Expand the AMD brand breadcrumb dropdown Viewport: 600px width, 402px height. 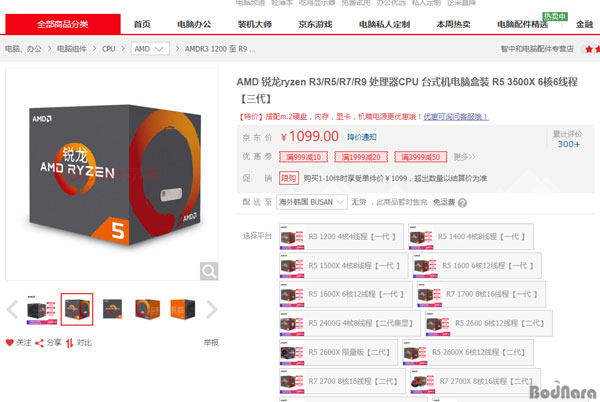150,49
